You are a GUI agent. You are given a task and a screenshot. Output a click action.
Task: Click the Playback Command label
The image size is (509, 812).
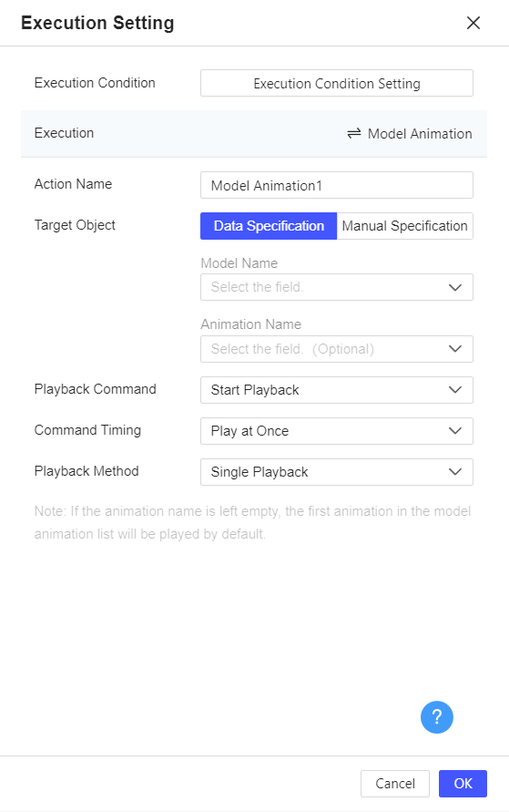tap(96, 389)
